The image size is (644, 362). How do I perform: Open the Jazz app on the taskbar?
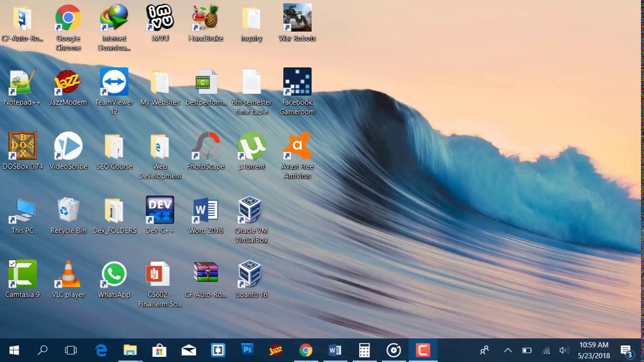276,350
